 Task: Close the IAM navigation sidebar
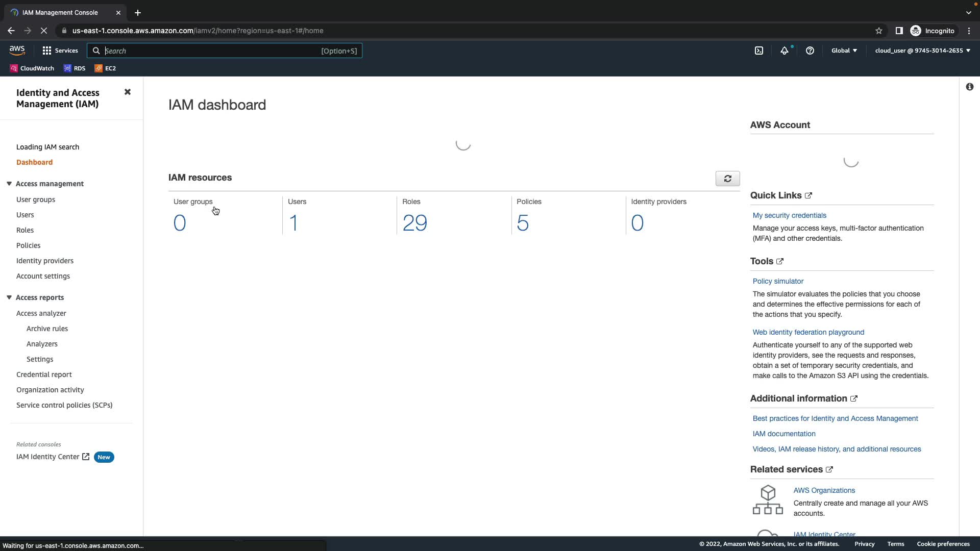coord(128,92)
